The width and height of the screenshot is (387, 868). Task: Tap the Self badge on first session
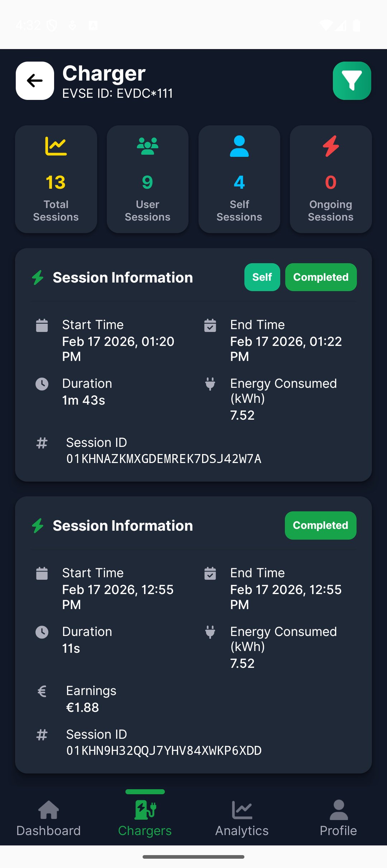click(x=262, y=277)
